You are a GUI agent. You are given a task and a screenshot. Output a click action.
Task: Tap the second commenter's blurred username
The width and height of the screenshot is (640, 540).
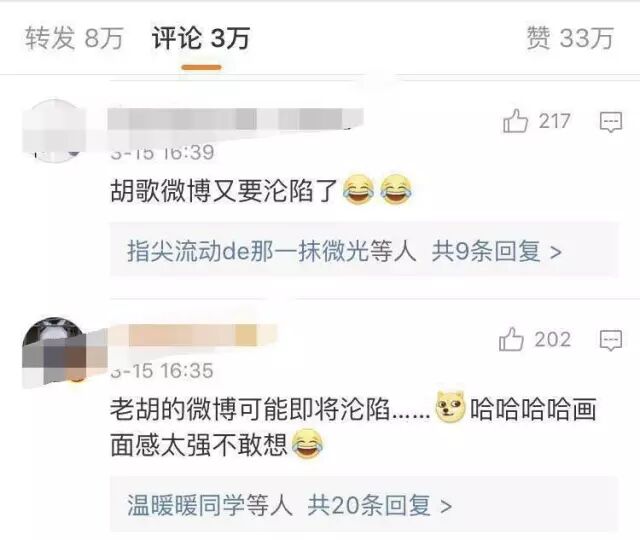point(193,335)
